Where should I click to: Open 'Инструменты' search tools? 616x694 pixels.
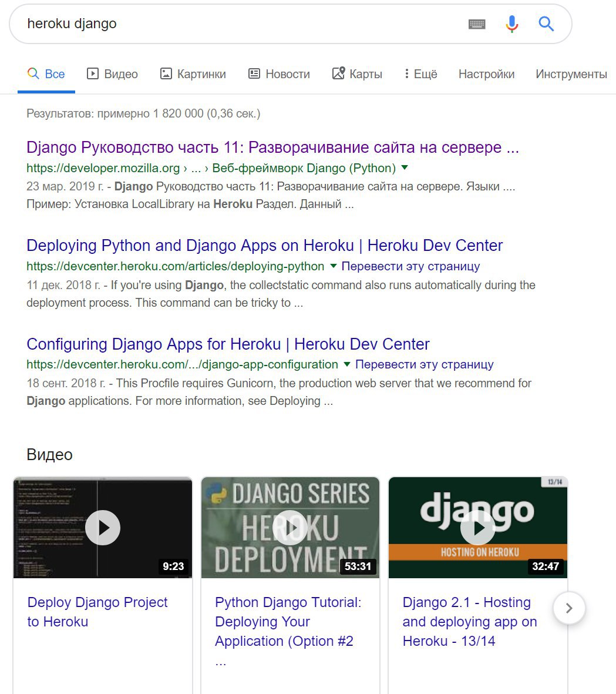pos(571,74)
